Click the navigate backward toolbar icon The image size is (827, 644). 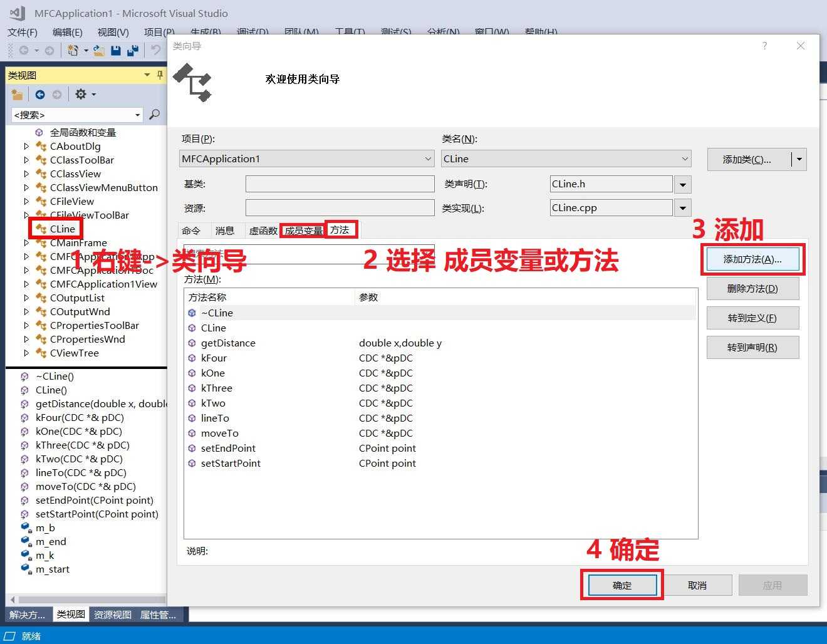[x=24, y=51]
